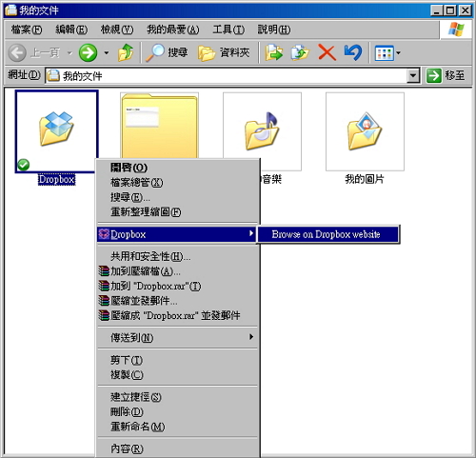The height and width of the screenshot is (458, 476).
Task: Click the Dropbox logo icon in context menu
Action: coord(104,234)
